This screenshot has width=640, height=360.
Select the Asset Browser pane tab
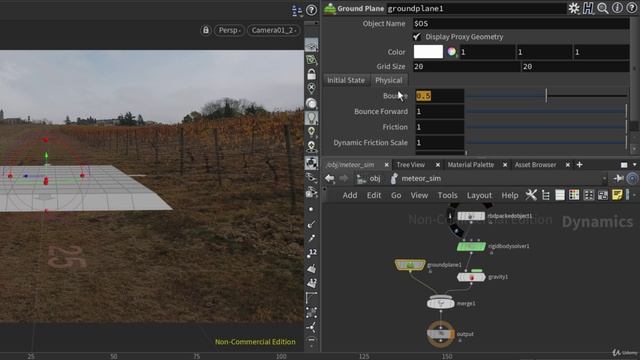coord(535,164)
